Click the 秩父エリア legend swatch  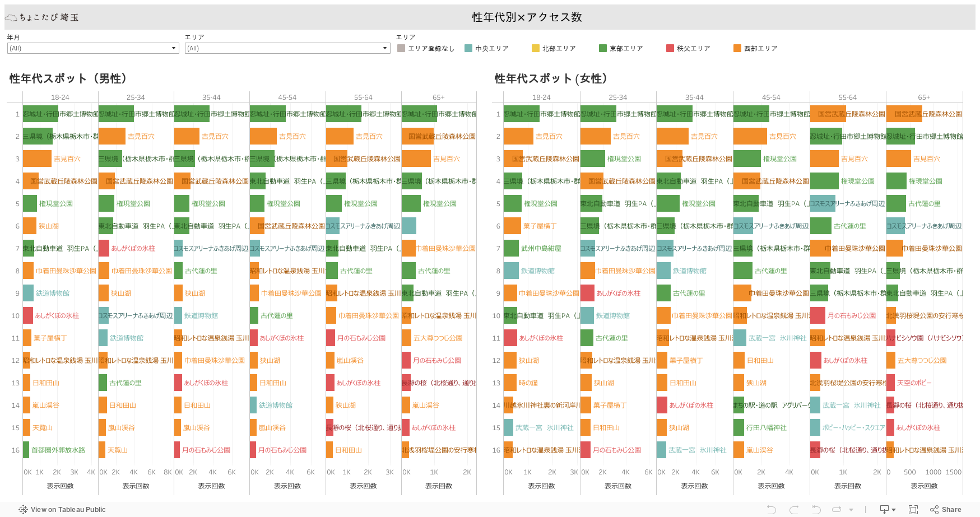pos(670,48)
